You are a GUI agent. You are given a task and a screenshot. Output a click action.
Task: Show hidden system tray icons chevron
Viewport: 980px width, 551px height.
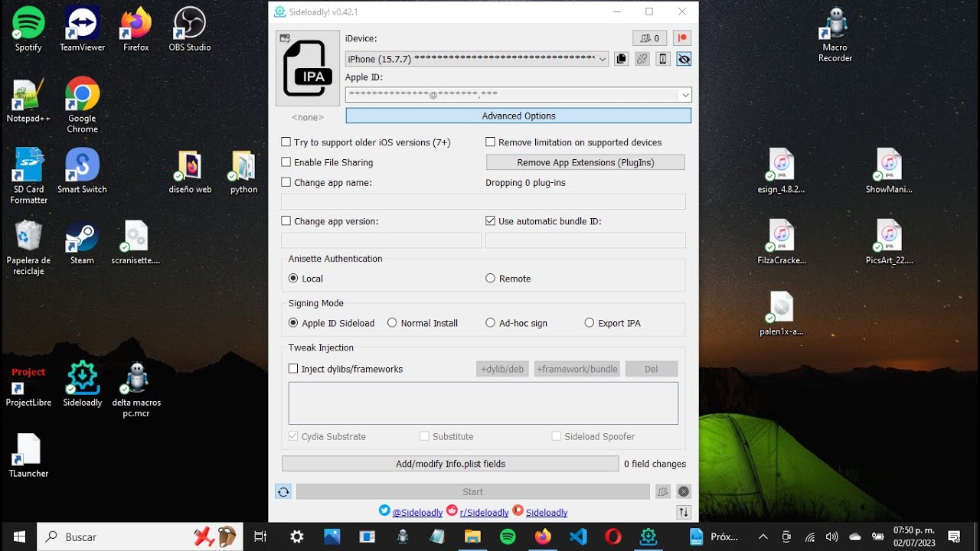(763, 536)
